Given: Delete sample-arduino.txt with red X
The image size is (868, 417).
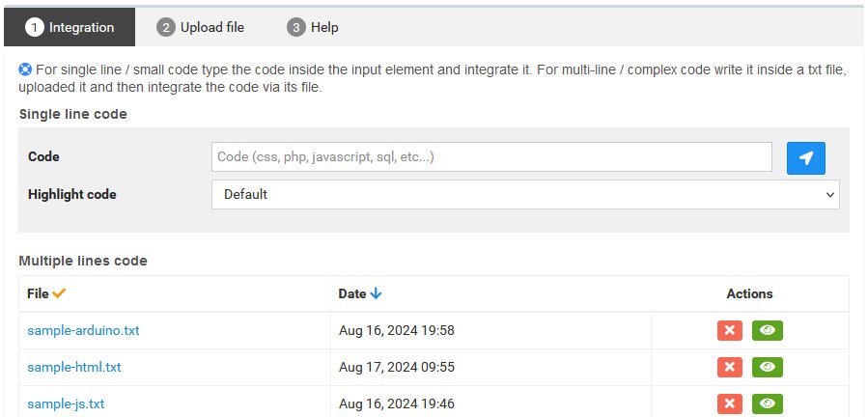Looking at the screenshot, I should (x=729, y=331).
